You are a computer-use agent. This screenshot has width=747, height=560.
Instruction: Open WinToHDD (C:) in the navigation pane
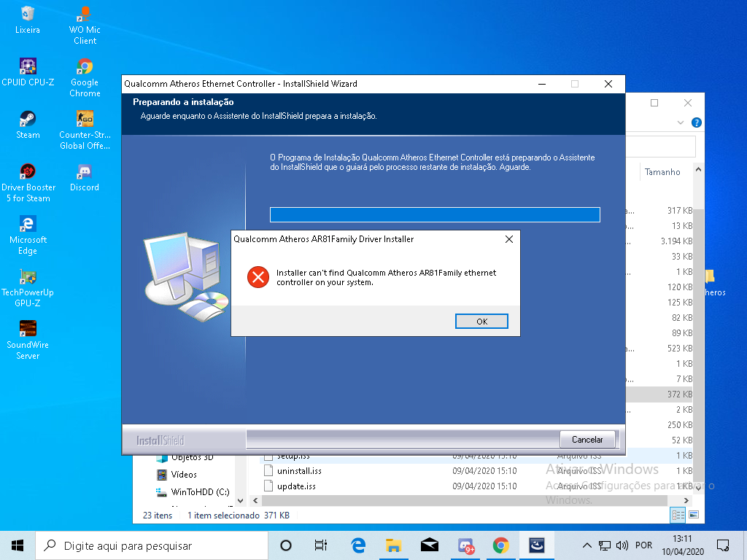coord(200,492)
